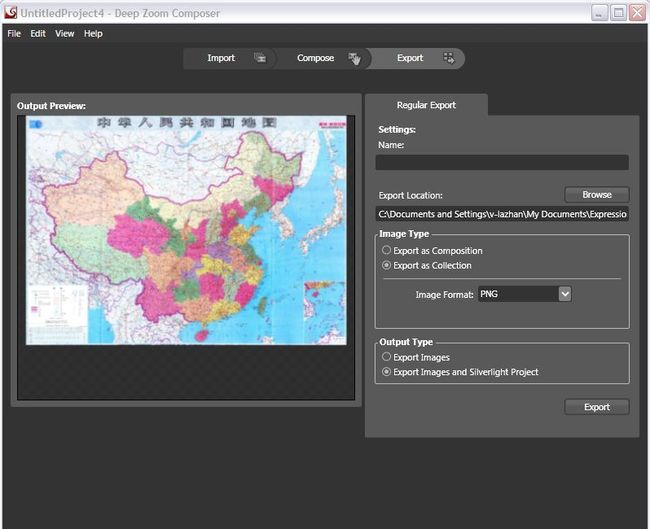Click the Browse button
The width and height of the screenshot is (650, 529).
pos(597,194)
